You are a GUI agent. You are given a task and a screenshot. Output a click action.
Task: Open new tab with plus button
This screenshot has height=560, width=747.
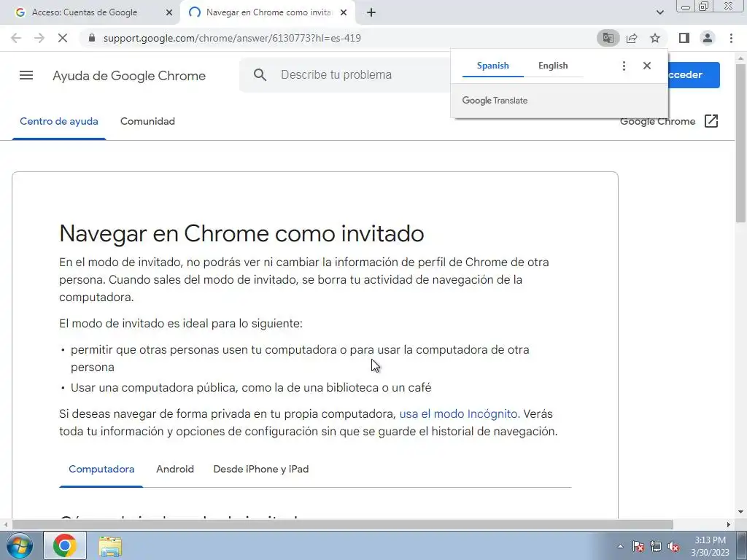click(371, 12)
